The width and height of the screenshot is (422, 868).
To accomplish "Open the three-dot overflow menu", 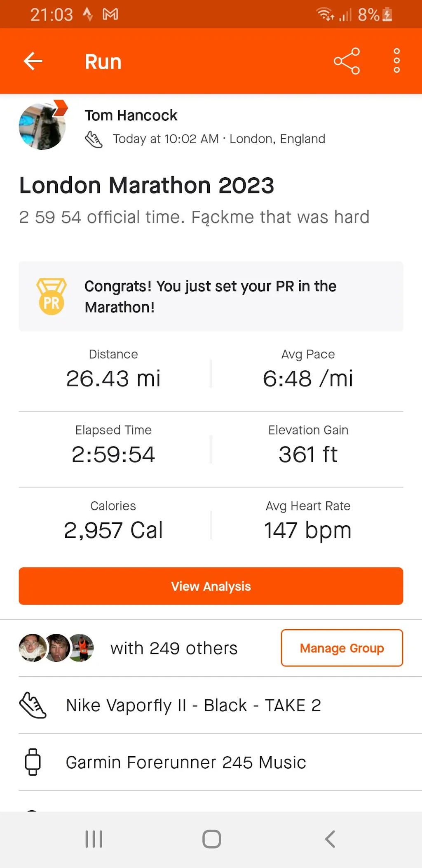I will click(396, 61).
